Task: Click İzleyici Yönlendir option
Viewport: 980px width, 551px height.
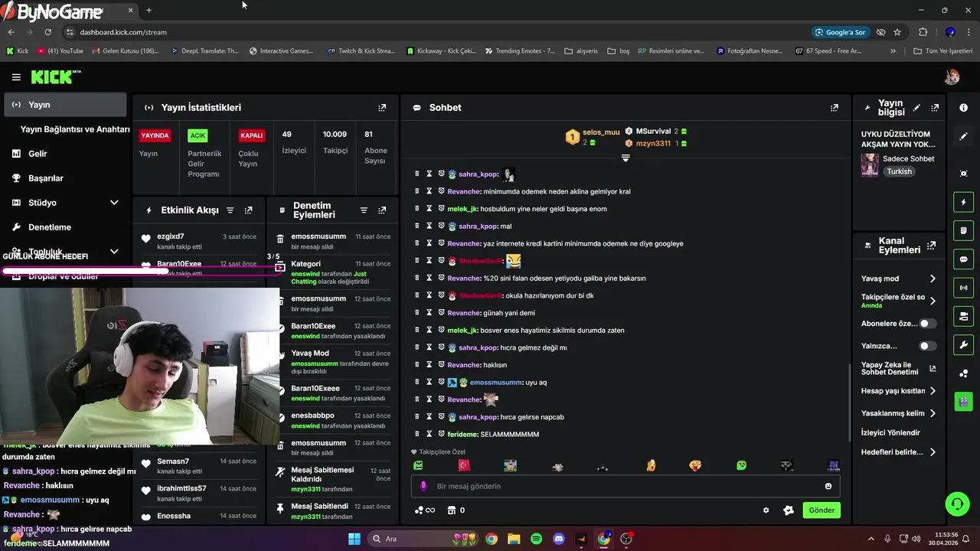Action: (x=890, y=433)
